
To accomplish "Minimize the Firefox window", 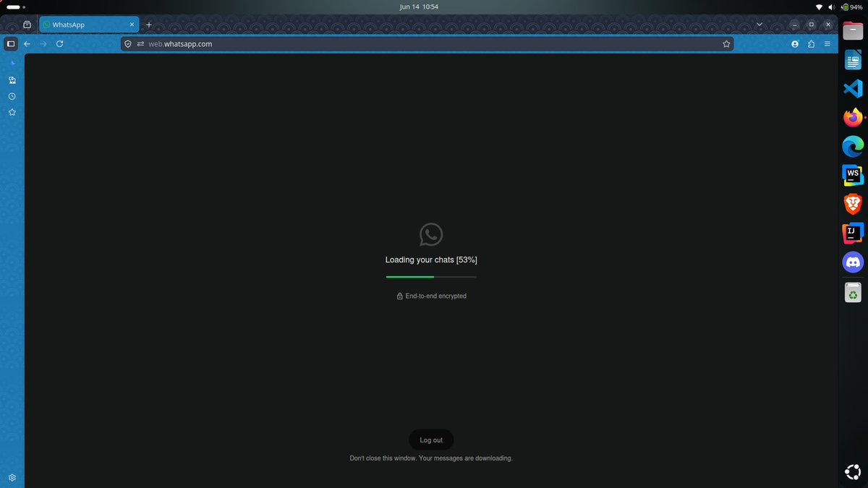I will tap(795, 25).
